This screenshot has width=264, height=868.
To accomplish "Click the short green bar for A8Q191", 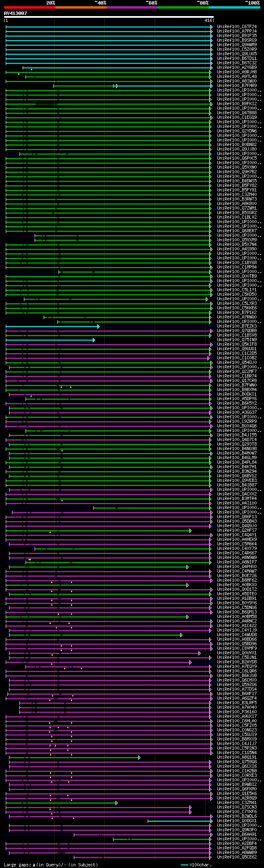I will click(x=75, y=757).
